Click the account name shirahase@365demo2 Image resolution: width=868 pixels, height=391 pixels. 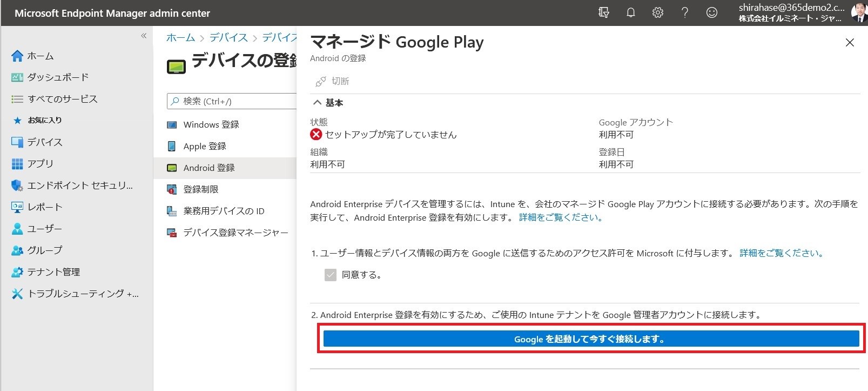(791, 8)
